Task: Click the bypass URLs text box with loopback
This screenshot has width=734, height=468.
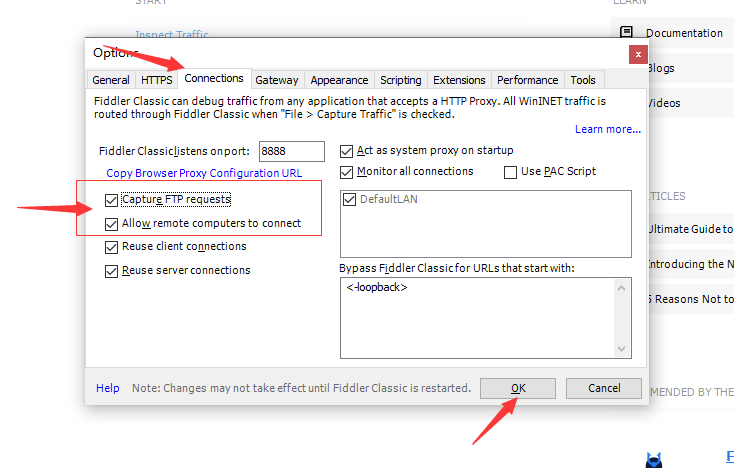Action: point(478,318)
